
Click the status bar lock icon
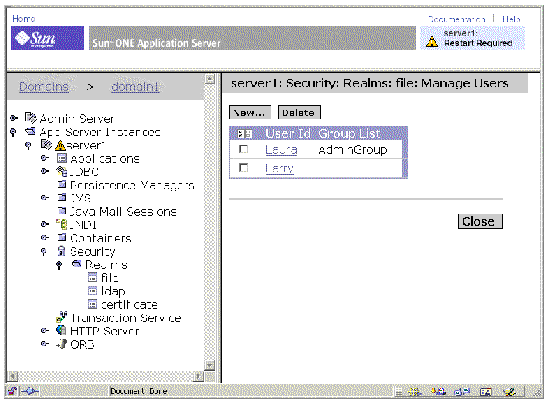pyautogui.click(x=12, y=391)
